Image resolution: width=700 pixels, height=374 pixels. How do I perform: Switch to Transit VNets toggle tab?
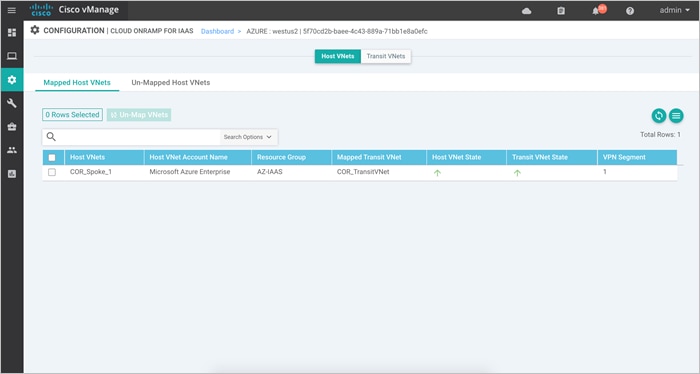(x=386, y=56)
